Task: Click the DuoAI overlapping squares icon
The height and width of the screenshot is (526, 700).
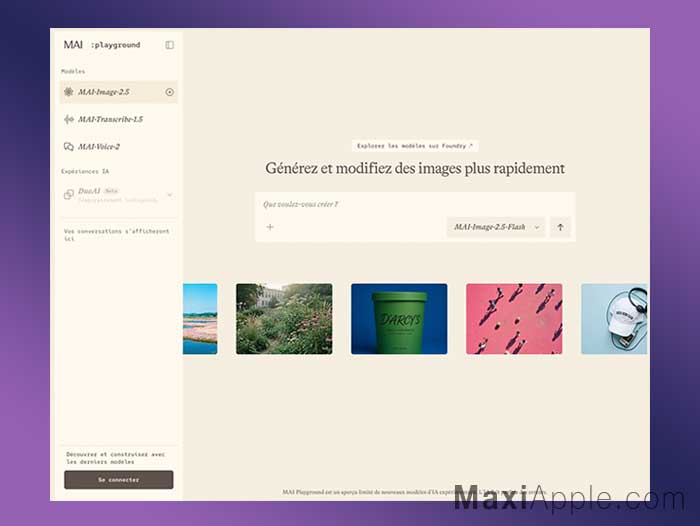Action: click(68, 195)
